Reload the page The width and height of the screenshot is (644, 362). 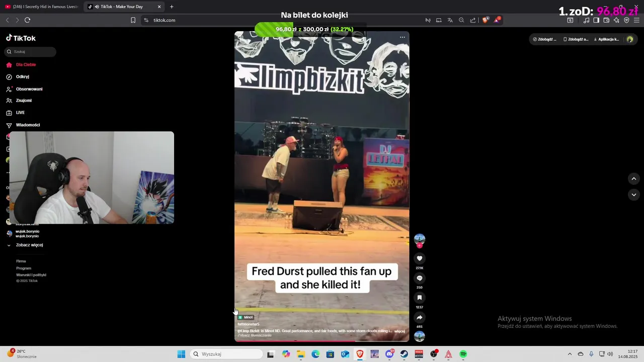27,20
